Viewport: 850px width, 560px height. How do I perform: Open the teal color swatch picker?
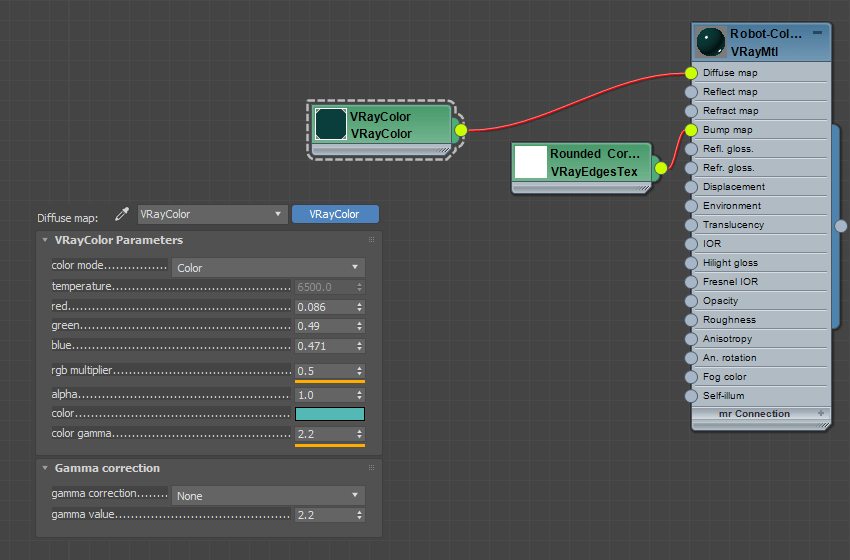point(330,414)
